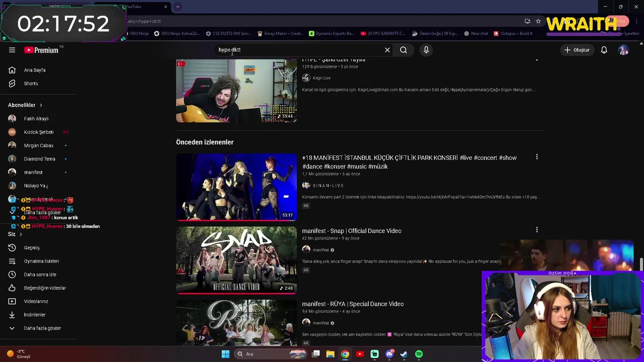Image resolution: width=644 pixels, height=362 pixels.
Task: Expand the Abonelikler section chevron
Action: [x=41, y=105]
